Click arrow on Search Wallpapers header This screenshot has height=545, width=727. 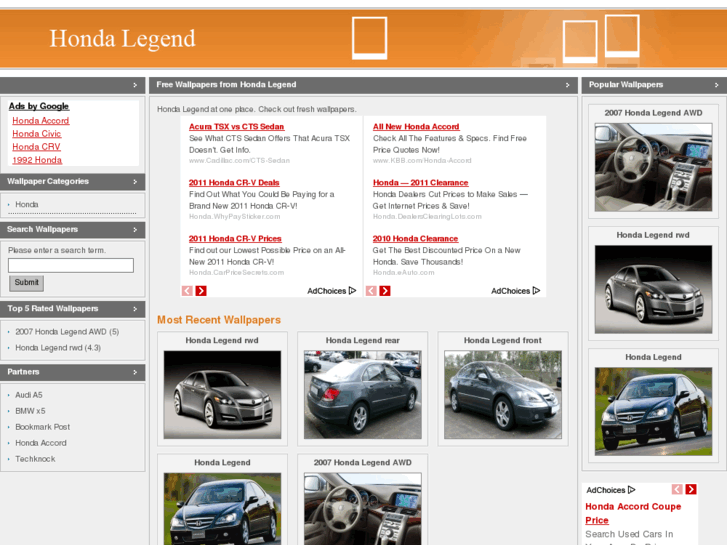coord(135,230)
